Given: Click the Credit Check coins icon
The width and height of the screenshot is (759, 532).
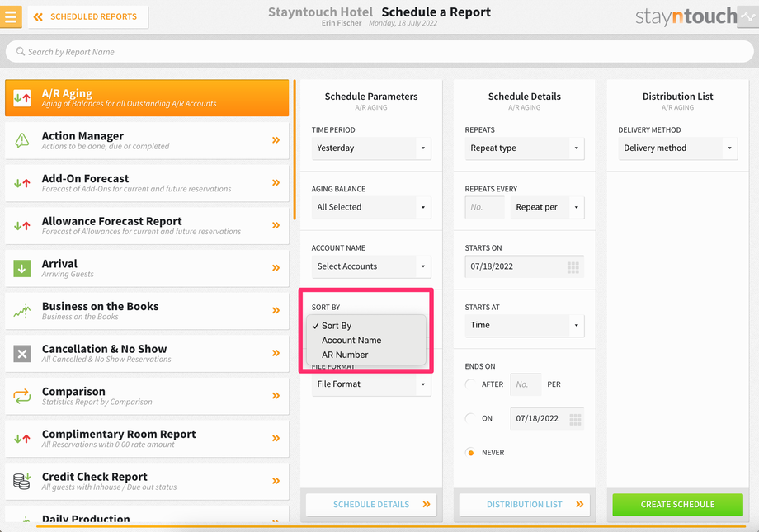Looking at the screenshot, I should coord(21,481).
